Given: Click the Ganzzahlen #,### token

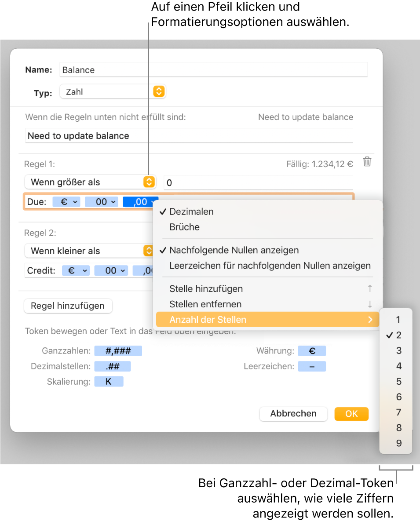Looking at the screenshot, I should click(118, 351).
